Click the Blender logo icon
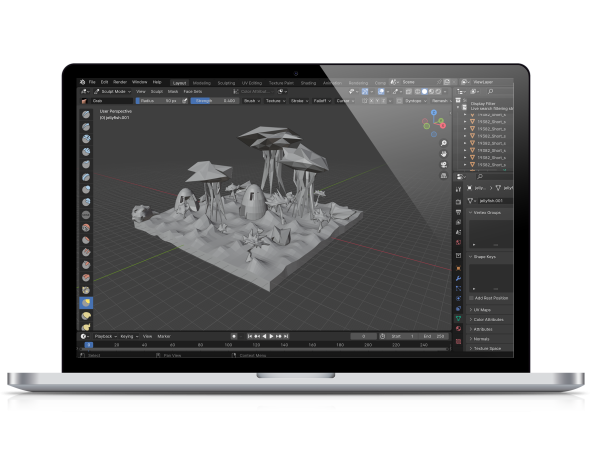Screen dimensions: 590x450 tap(82, 82)
